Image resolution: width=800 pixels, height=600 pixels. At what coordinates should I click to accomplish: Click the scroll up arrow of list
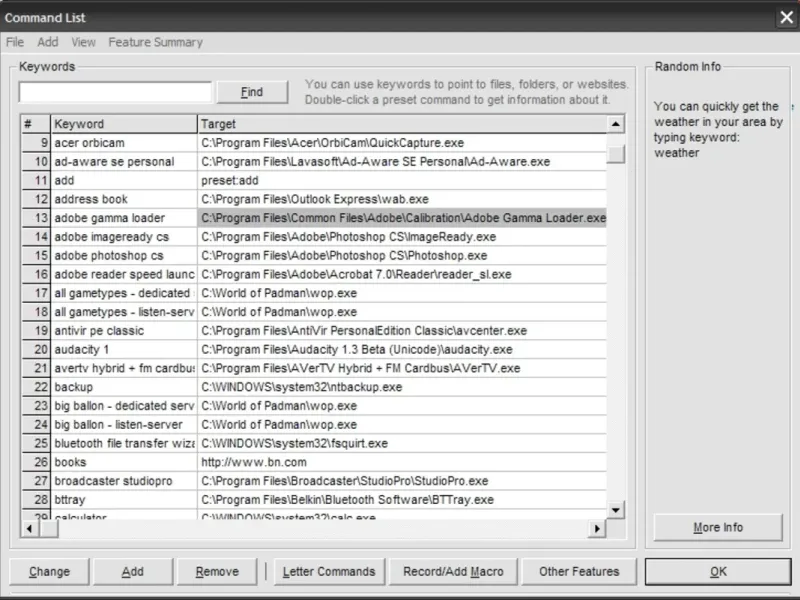tap(616, 124)
